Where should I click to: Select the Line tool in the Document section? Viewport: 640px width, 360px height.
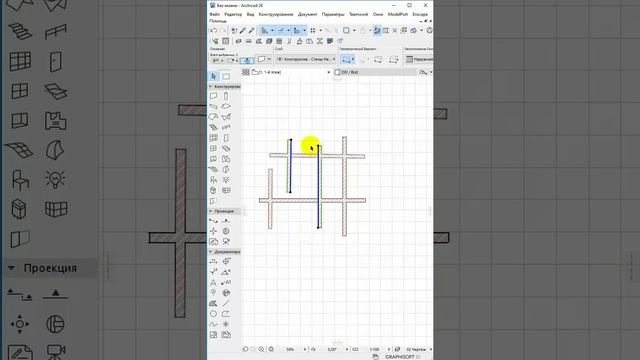coord(226,303)
